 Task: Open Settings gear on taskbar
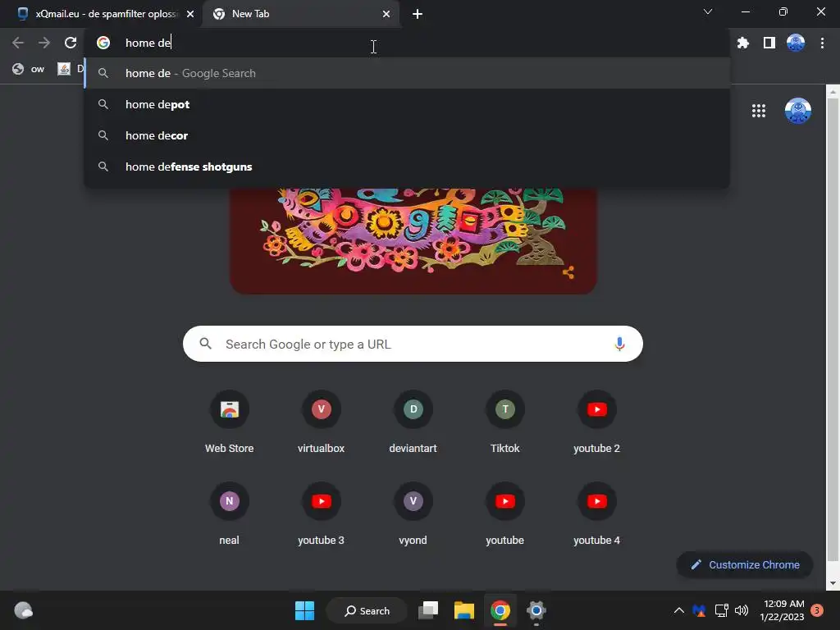point(536,610)
